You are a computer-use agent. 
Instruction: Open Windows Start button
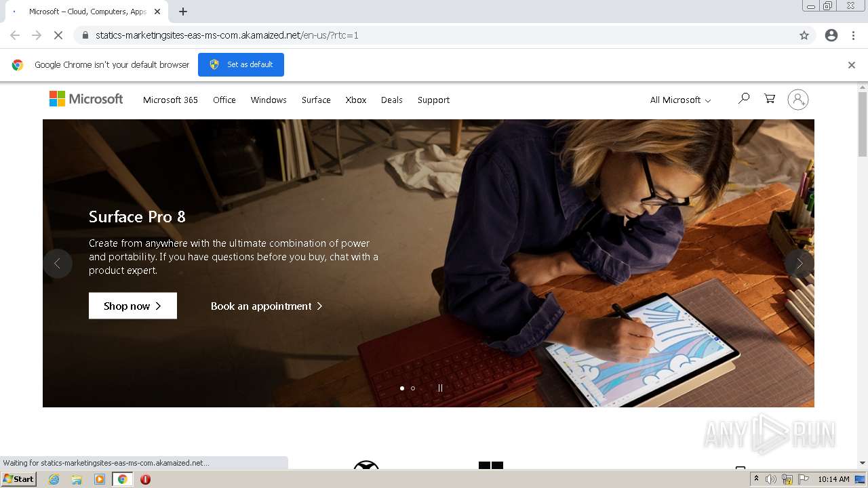(18, 479)
